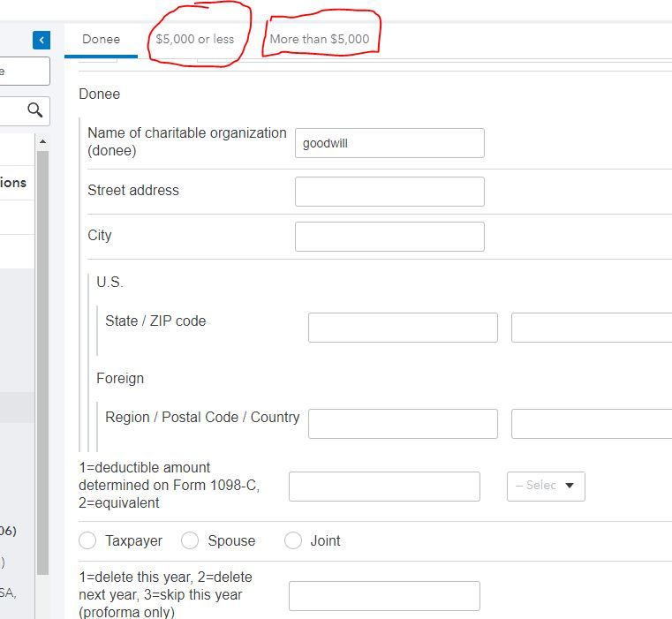
Task: Choose the Spouse radio option
Action: [x=190, y=540]
